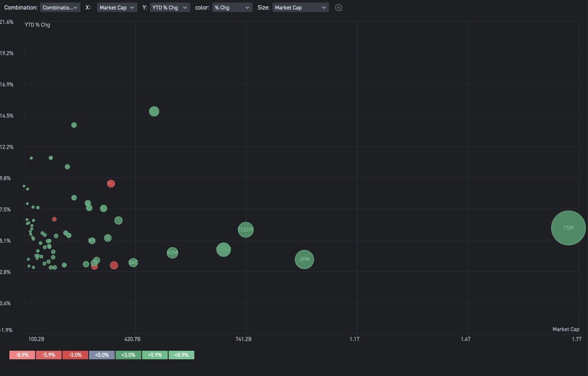Click the -8.9% legend swatch

(22, 355)
